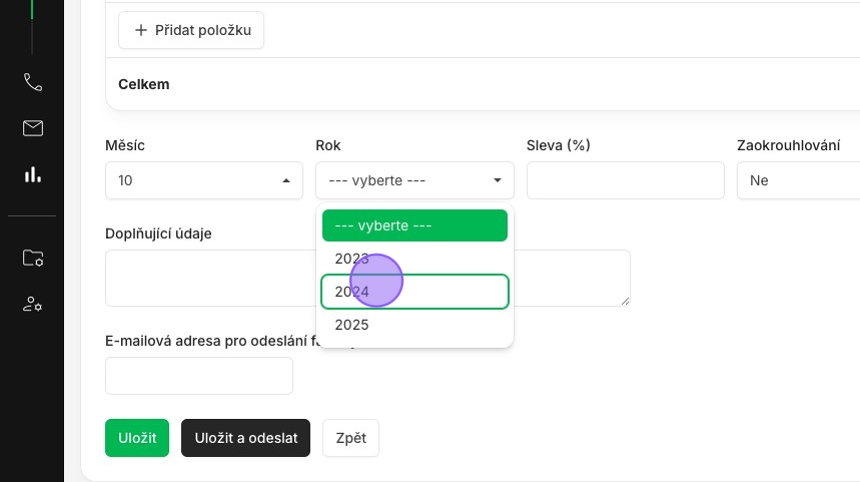The height and width of the screenshot is (482, 860).
Task: Click the green Uložit button
Action: pyautogui.click(x=137, y=438)
